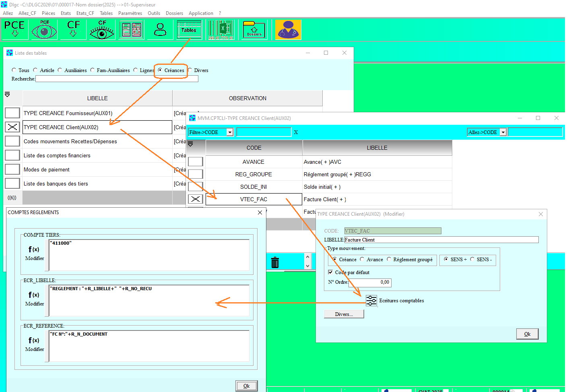Click the PCE download toolbar icon

15,30
